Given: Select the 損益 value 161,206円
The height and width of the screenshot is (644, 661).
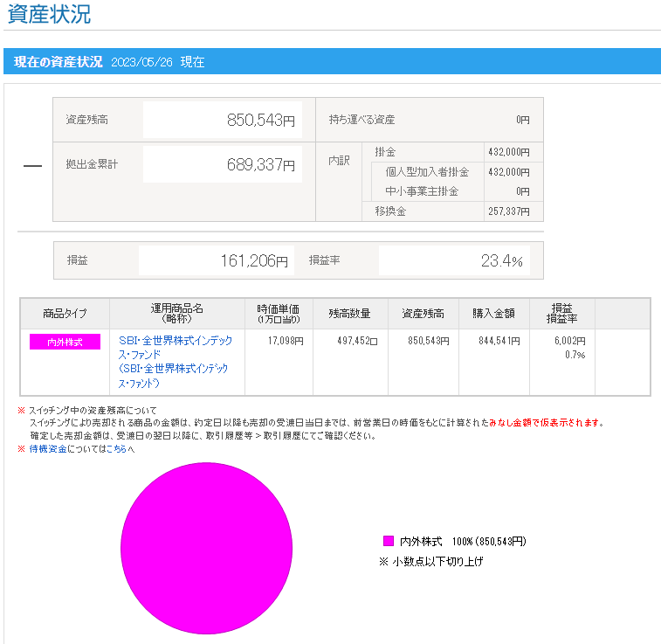Looking at the screenshot, I should [x=255, y=260].
